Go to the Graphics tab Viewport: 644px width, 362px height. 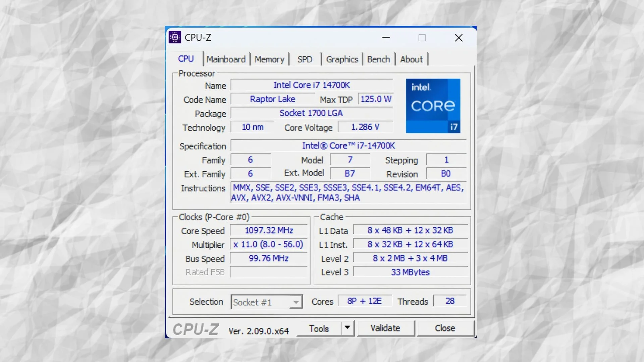(x=342, y=59)
